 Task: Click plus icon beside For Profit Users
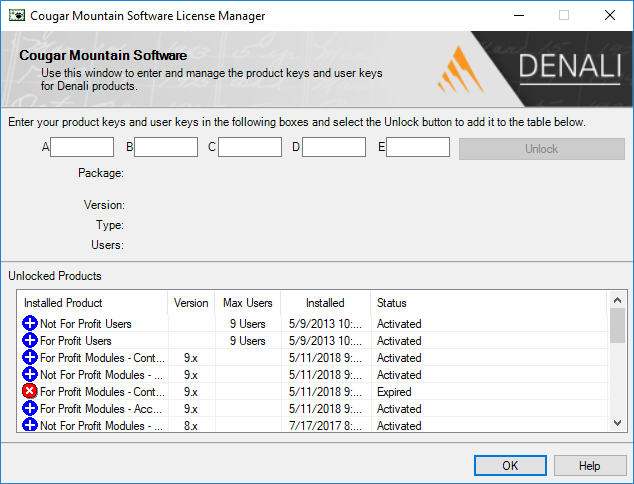pos(30,340)
